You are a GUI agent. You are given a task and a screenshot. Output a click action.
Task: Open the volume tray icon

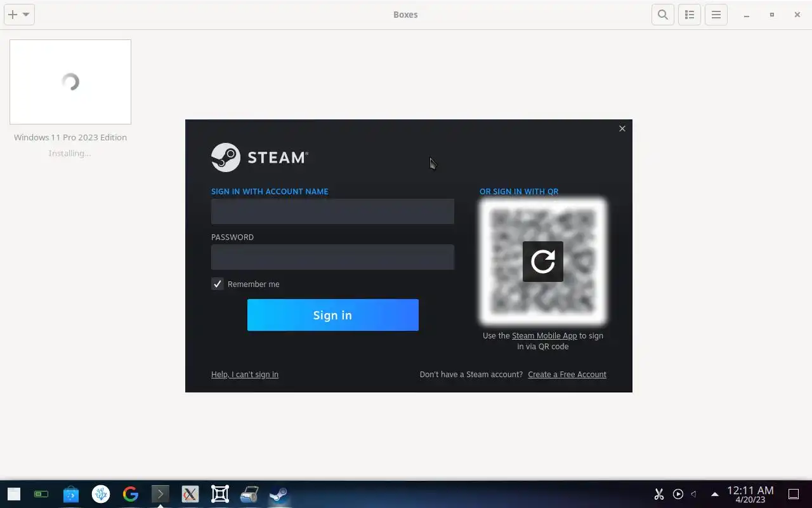694,494
